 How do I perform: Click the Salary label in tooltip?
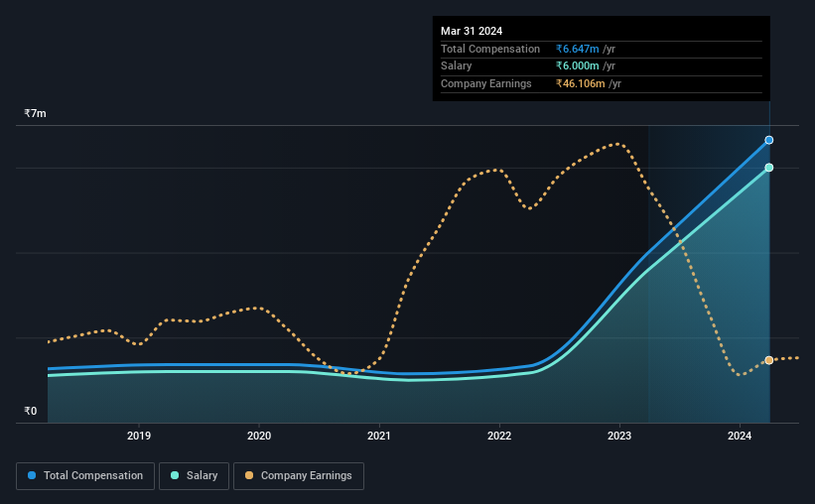pyautogui.click(x=456, y=66)
